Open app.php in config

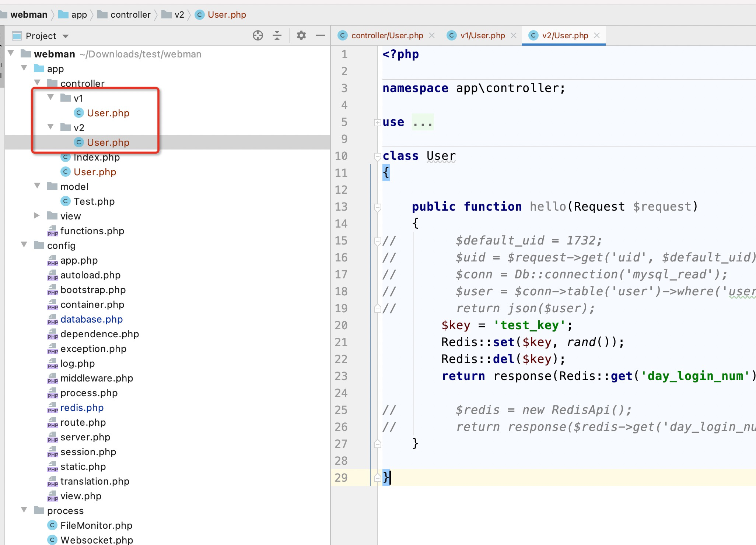click(79, 260)
